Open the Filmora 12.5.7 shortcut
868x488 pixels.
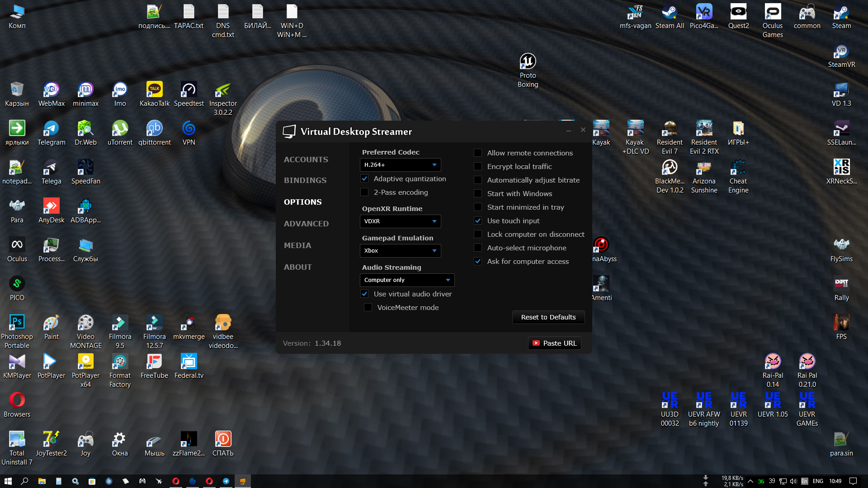point(155,332)
